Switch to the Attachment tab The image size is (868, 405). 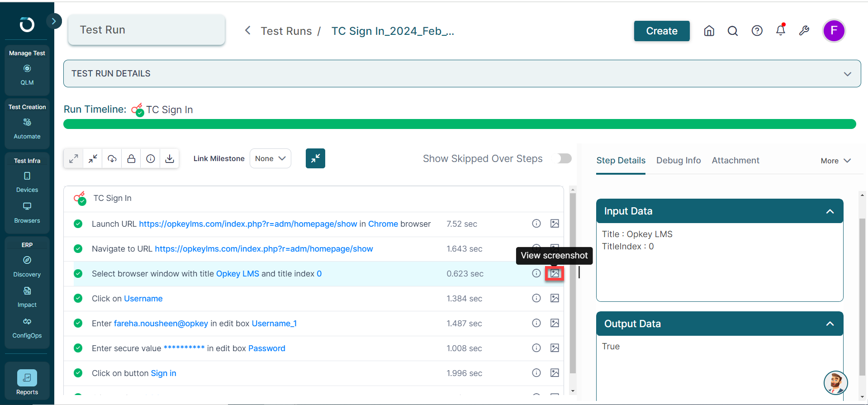pos(735,160)
